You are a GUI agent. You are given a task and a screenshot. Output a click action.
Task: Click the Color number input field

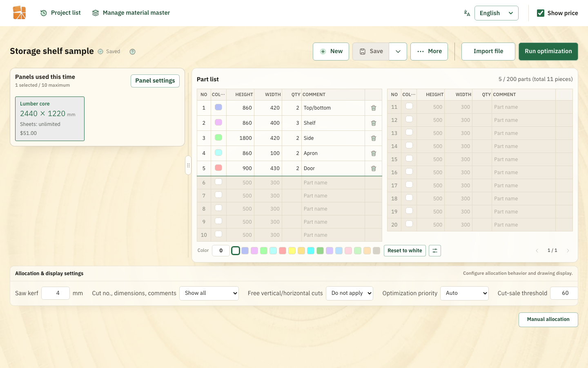[221, 251]
